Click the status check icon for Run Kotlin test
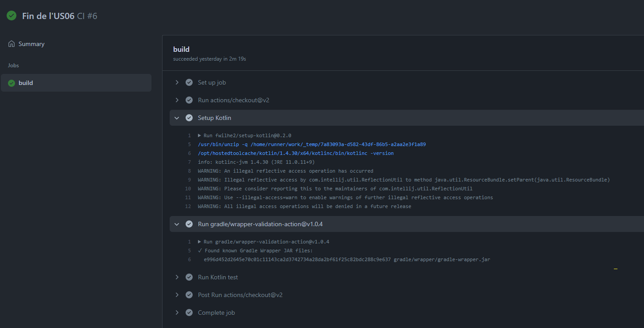Viewport: 644px width, 328px height. pyautogui.click(x=189, y=277)
